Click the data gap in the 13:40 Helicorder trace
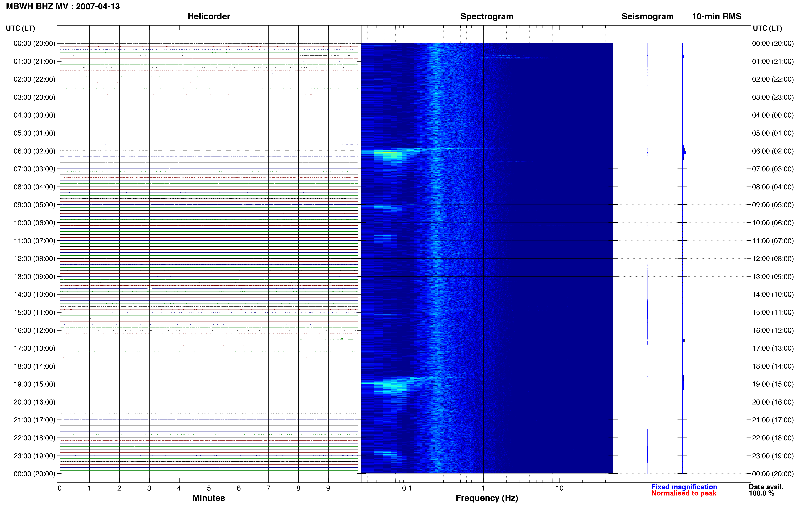Viewport: 812px width, 508px height. point(150,288)
